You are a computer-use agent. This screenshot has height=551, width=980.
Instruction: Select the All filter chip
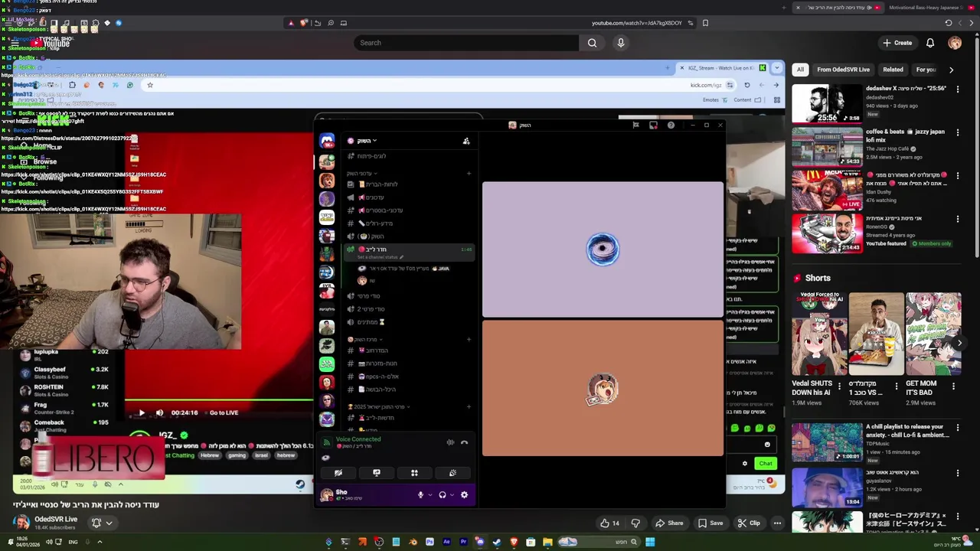pos(800,70)
